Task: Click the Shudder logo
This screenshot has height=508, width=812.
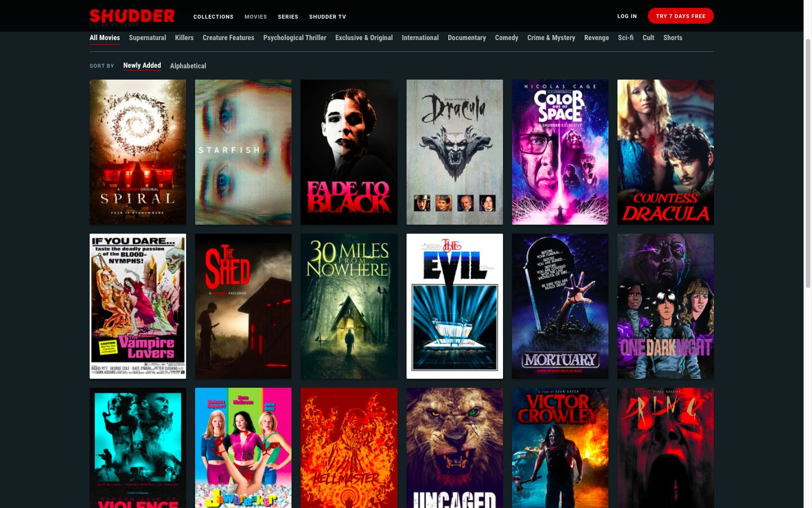Action: pos(132,15)
